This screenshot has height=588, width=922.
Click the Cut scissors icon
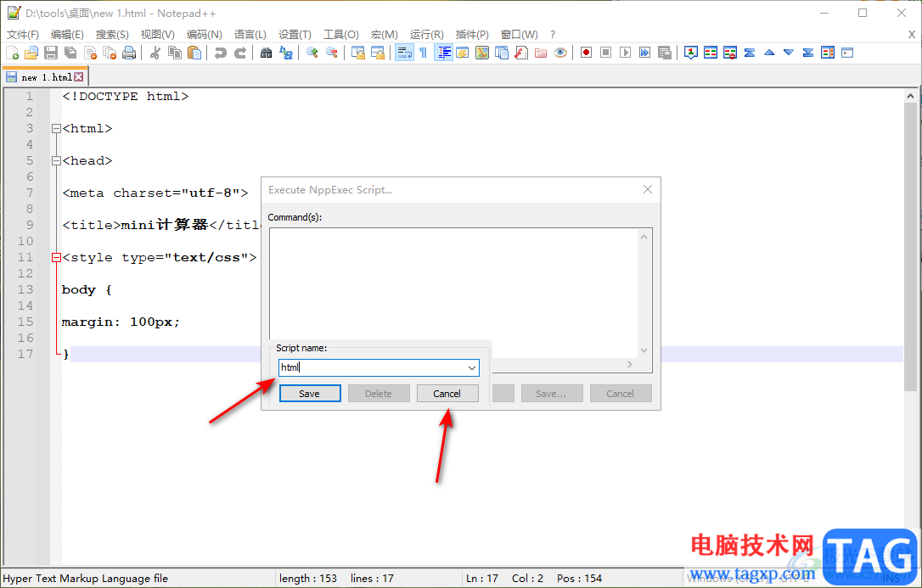[155, 53]
